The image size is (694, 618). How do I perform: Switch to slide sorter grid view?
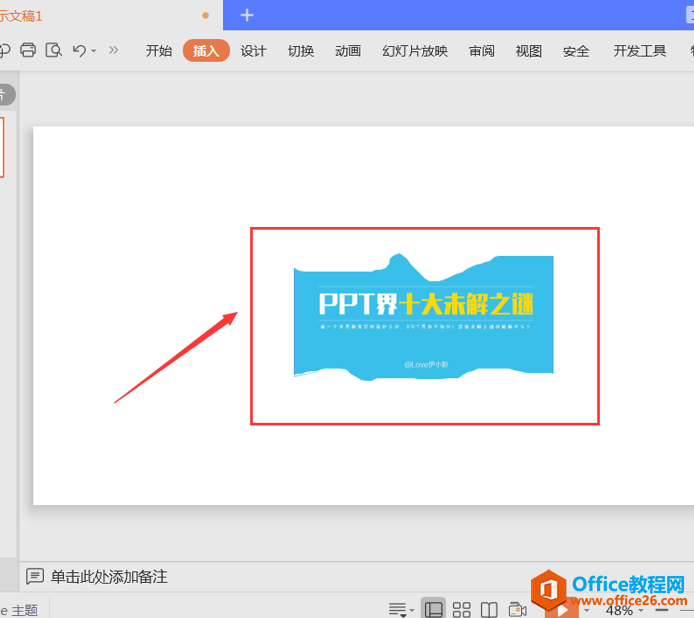(x=461, y=609)
